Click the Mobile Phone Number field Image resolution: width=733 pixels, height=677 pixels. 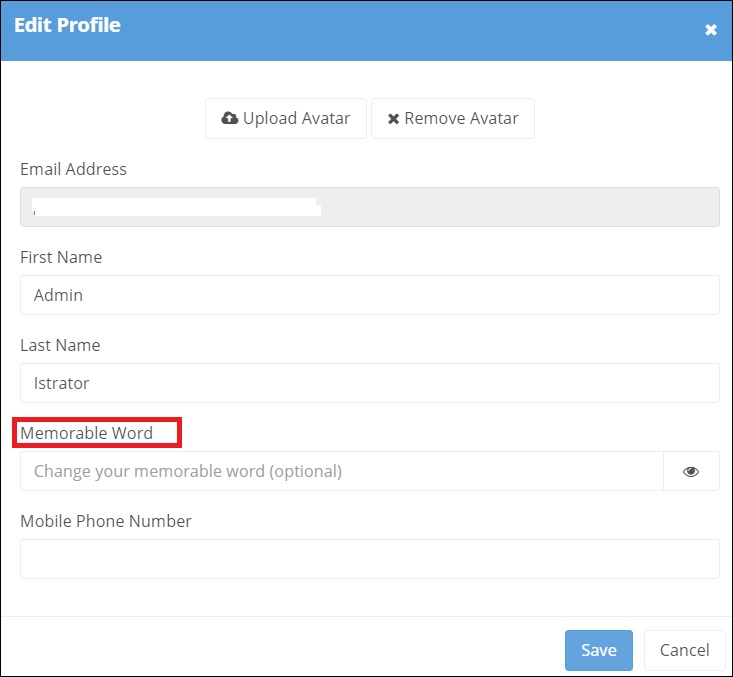pyautogui.click(x=369, y=559)
